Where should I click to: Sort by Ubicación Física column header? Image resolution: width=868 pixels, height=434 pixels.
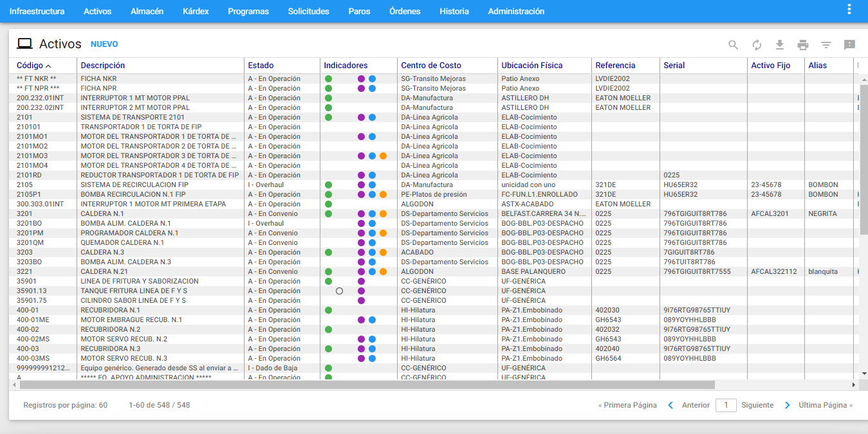point(532,65)
